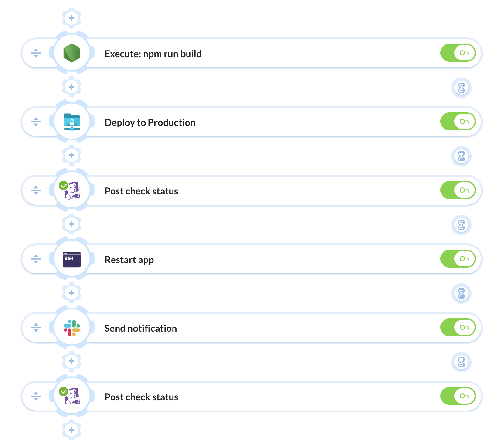
Task: Click the reorder arrows on Send notification row
Action: click(36, 328)
